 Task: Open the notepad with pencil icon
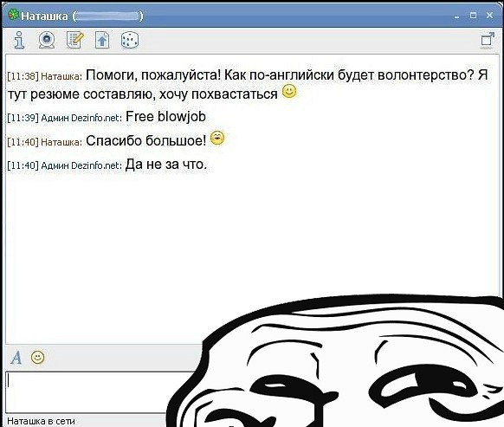point(74,40)
